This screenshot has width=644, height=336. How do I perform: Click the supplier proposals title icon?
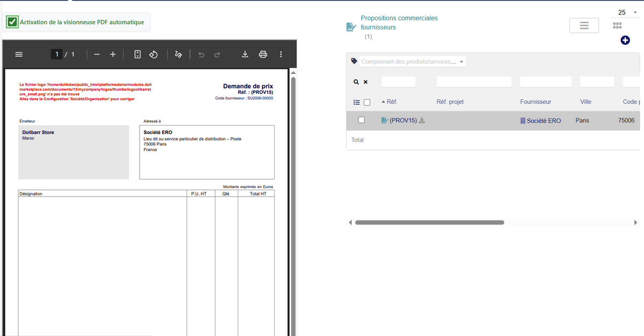tap(350, 27)
